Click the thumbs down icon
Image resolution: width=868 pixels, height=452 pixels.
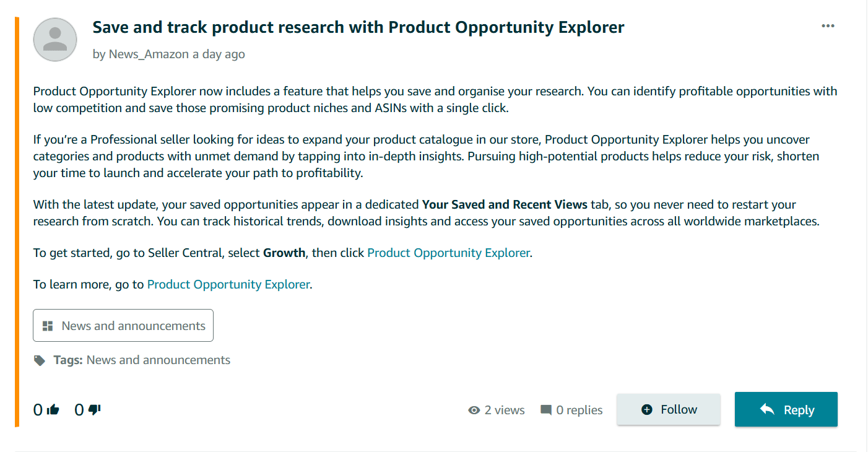coord(95,410)
